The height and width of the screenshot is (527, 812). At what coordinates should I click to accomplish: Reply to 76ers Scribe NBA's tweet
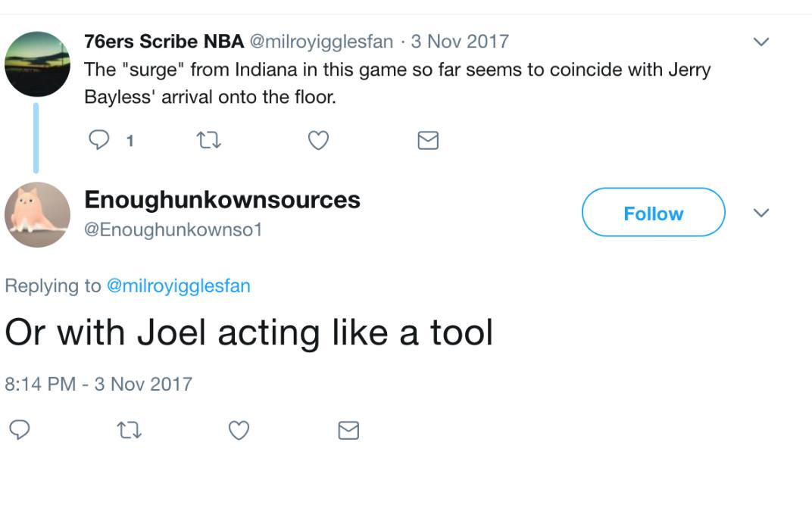pyautogui.click(x=100, y=140)
